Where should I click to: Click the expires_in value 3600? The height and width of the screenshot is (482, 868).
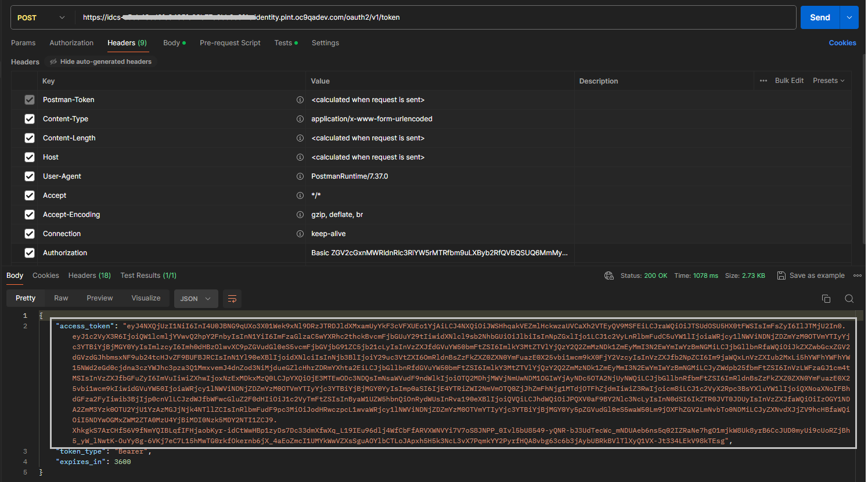[123, 462]
